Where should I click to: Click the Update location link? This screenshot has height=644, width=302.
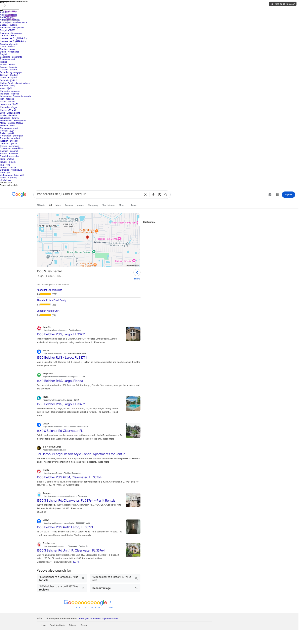[110, 619]
